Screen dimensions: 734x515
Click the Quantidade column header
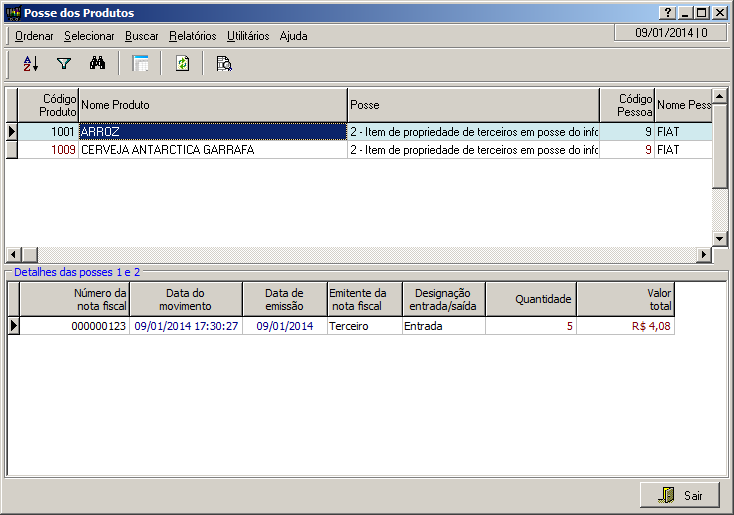coord(531,299)
